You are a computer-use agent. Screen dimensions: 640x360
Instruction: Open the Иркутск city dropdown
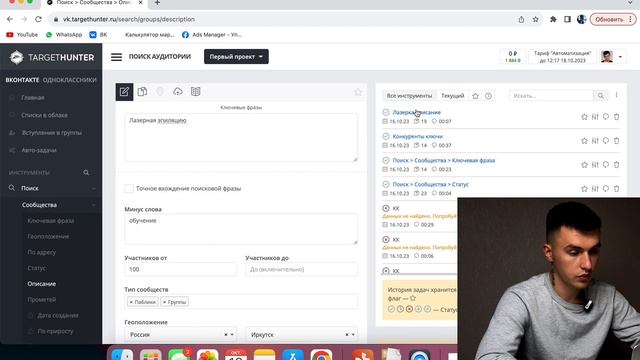click(x=302, y=335)
